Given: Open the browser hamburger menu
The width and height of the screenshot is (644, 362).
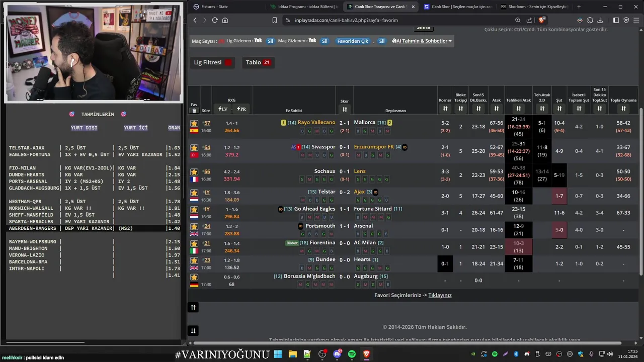Looking at the screenshot, I should click(x=636, y=20).
